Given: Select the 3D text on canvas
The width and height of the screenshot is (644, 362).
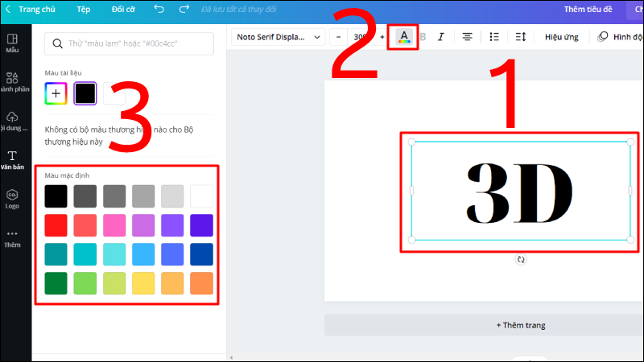Looking at the screenshot, I should pos(519,192).
